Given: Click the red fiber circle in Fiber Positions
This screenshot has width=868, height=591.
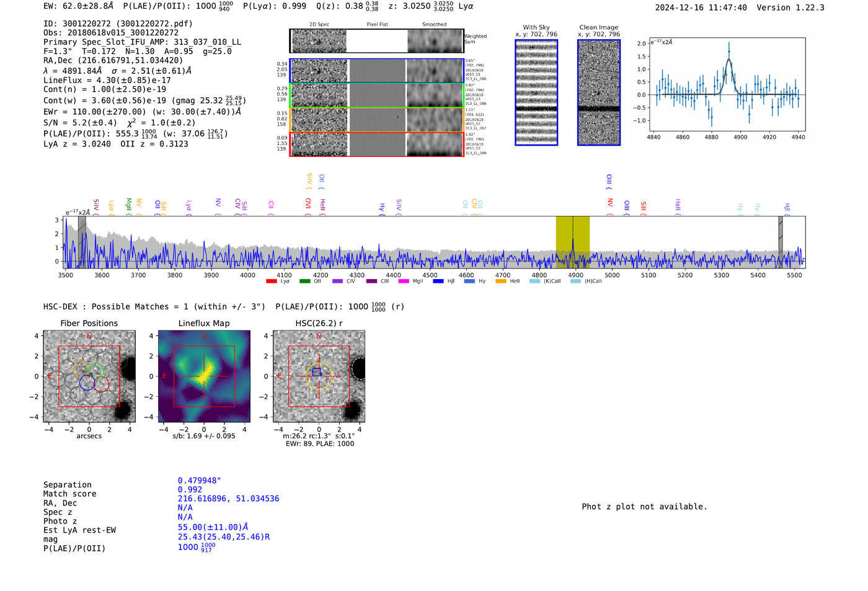Looking at the screenshot, I should tap(101, 384).
